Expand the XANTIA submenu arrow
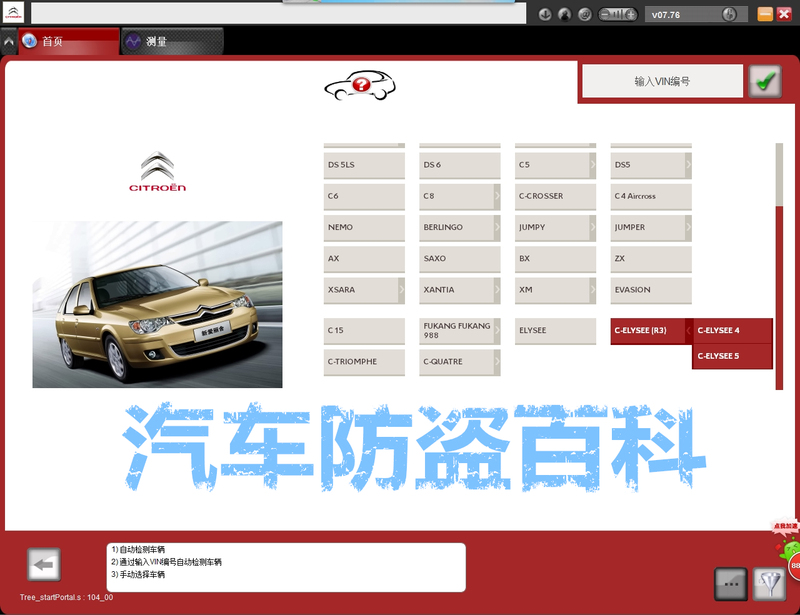 [x=497, y=290]
